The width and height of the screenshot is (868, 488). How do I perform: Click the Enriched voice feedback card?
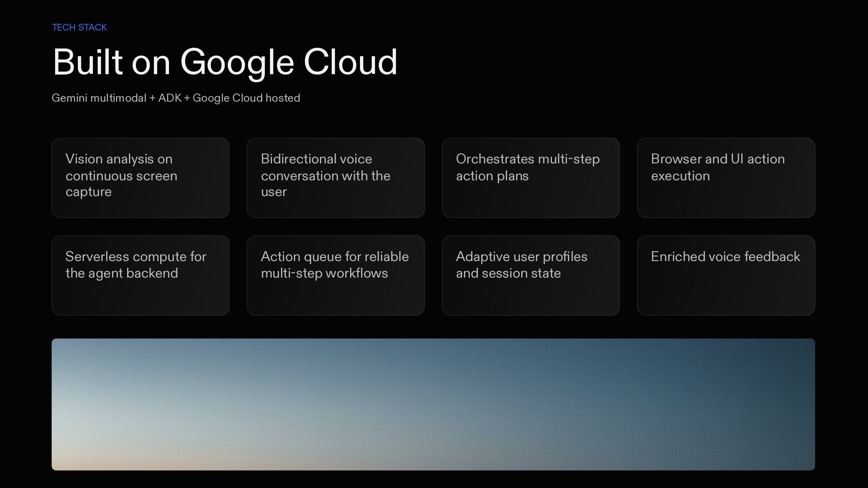(x=726, y=275)
